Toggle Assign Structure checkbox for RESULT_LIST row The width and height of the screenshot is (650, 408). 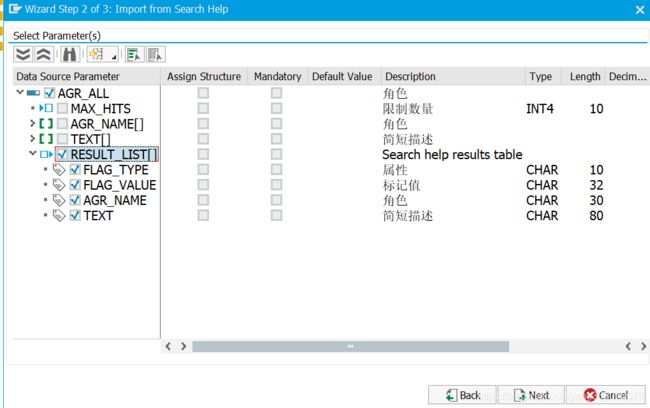(203, 154)
